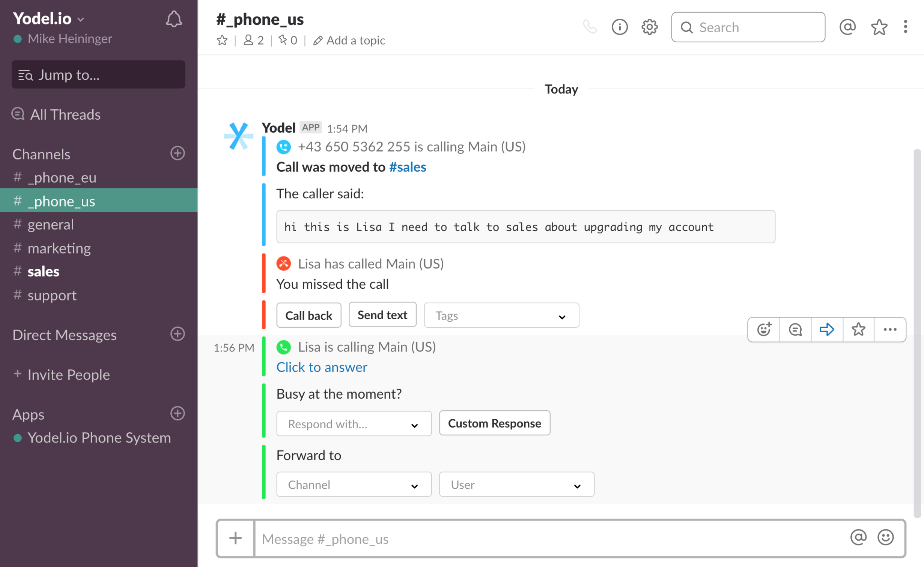Switch to the sales channel
The image size is (924, 567).
(44, 271)
